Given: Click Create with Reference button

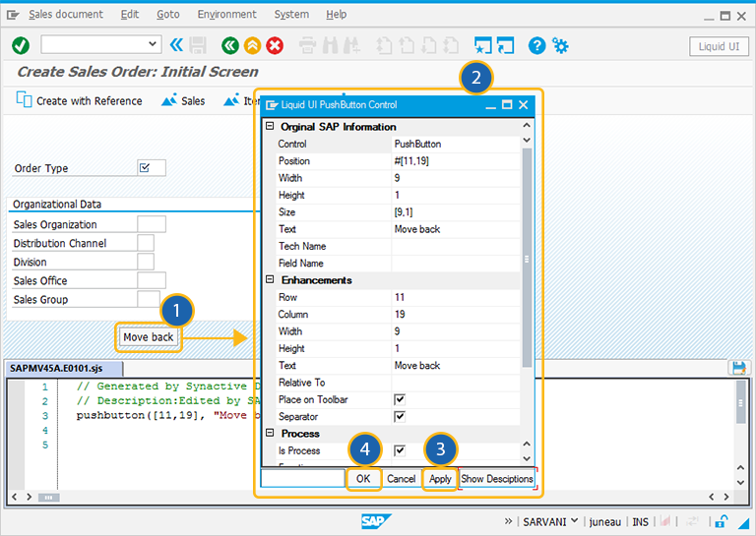Looking at the screenshot, I should (x=79, y=100).
